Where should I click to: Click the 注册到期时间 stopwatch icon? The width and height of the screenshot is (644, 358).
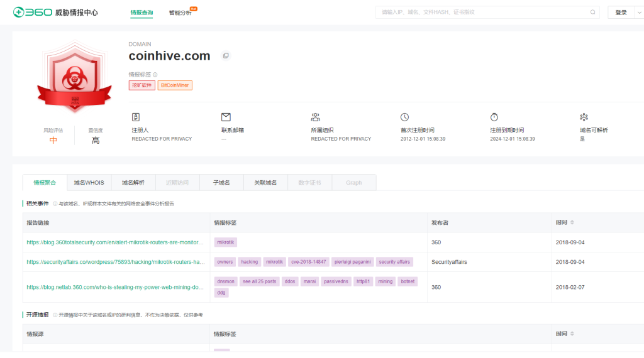coord(494,117)
